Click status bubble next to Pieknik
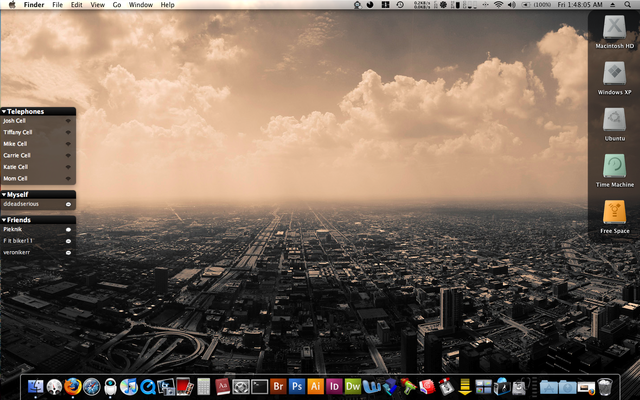The image size is (640, 400). [x=68, y=230]
